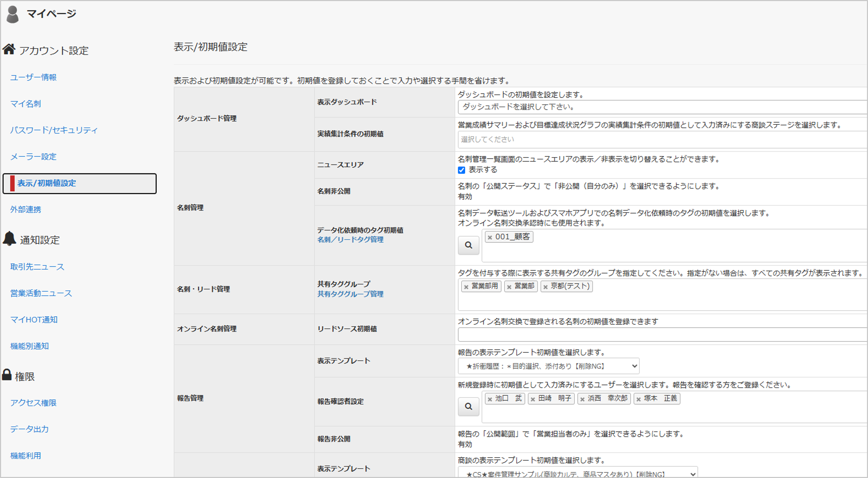
Task: Open マイ名刺 in sidebar
Action: [26, 104]
